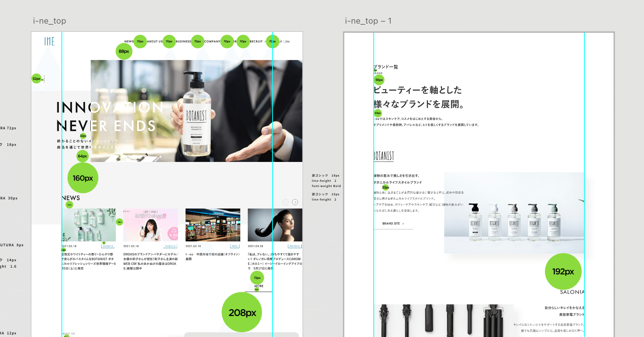Image resolution: width=644 pixels, height=337 pixels.
Task: Click the next arrow in the news carousel
Action: pos(295,202)
